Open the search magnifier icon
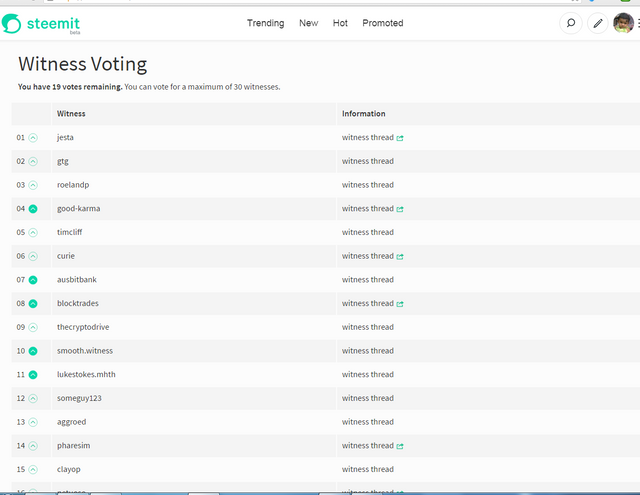Image resolution: width=640 pixels, height=495 pixels. (571, 23)
